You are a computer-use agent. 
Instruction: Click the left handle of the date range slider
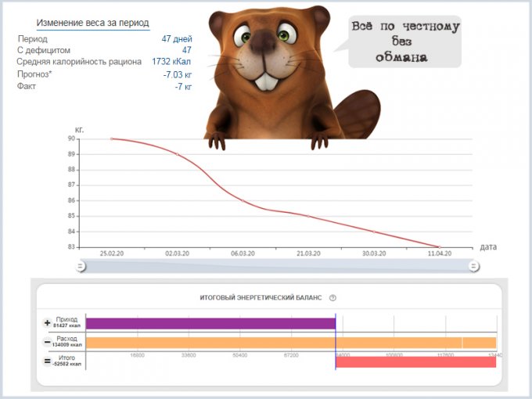80,267
